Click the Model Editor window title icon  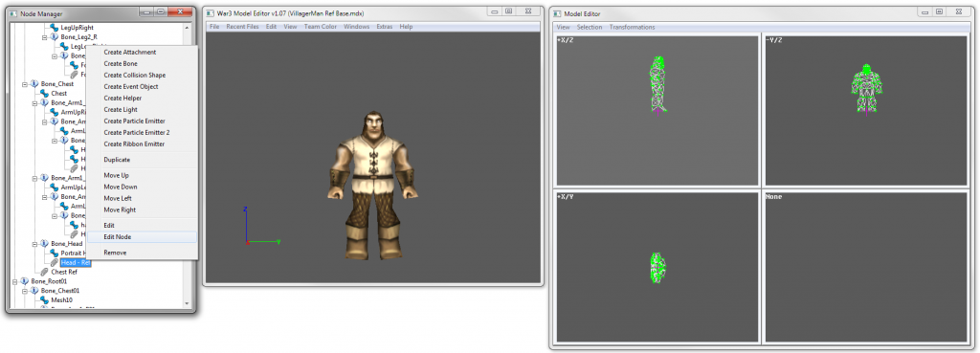(x=557, y=12)
